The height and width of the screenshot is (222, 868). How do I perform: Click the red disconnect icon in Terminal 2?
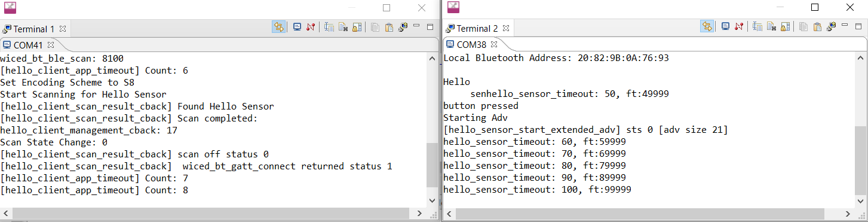[739, 26]
